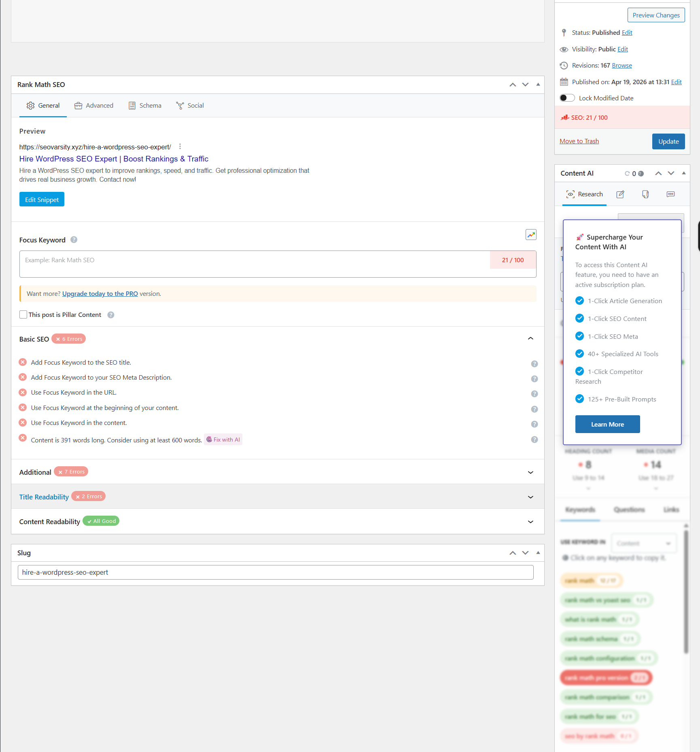The width and height of the screenshot is (700, 752).
Task: Toggle collapse the Slug panel
Action: click(x=538, y=553)
